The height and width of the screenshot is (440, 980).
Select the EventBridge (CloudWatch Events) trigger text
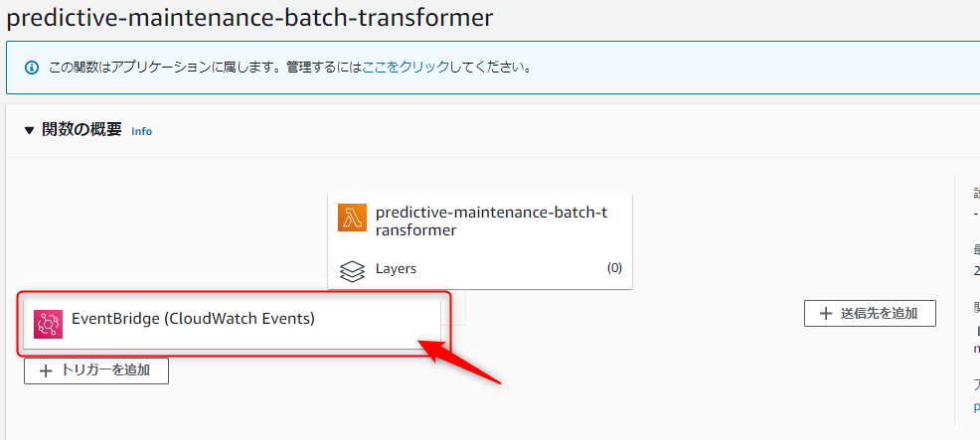tap(193, 319)
